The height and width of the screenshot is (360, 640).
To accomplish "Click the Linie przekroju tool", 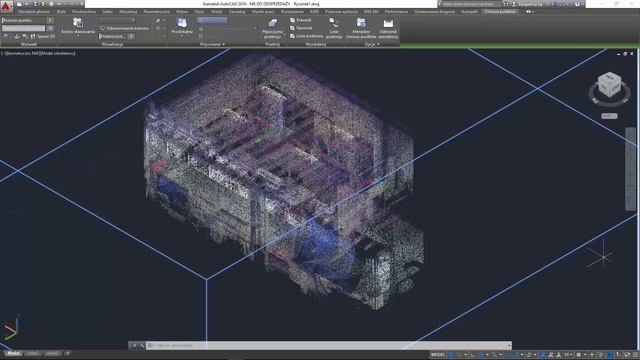I will coord(334,29).
